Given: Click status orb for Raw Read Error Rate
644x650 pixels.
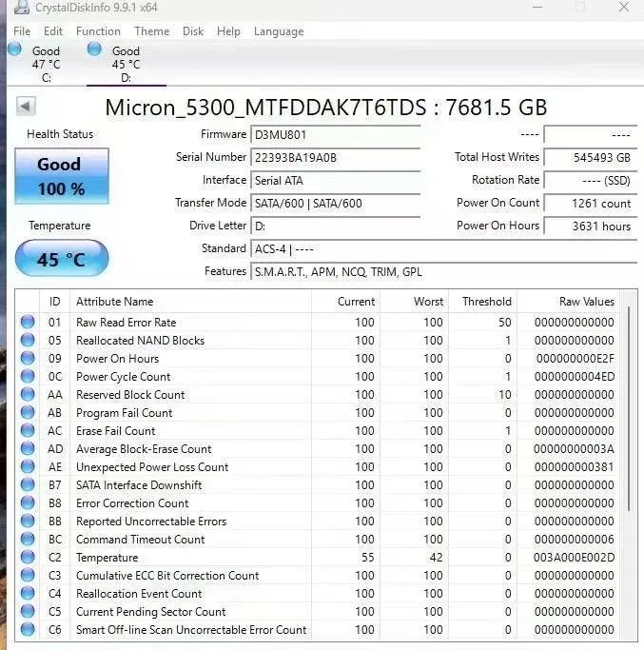Looking at the screenshot, I should click(28, 322).
